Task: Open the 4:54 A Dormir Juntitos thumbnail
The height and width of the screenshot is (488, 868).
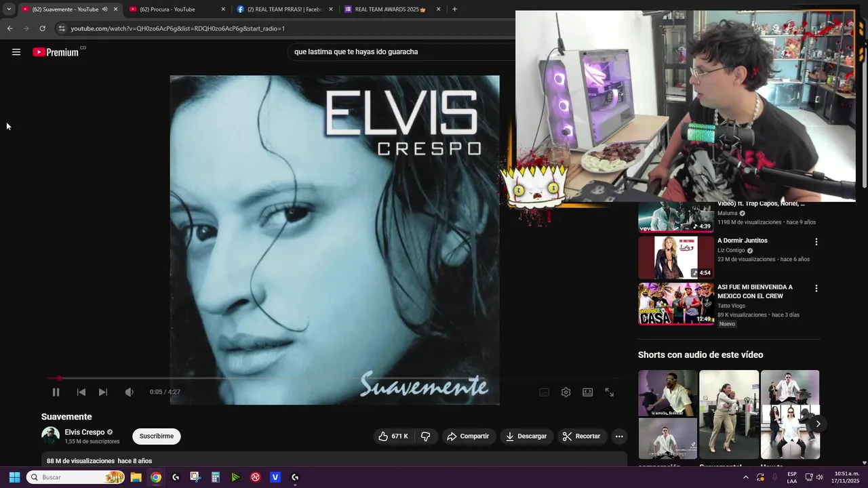Action: [676, 258]
